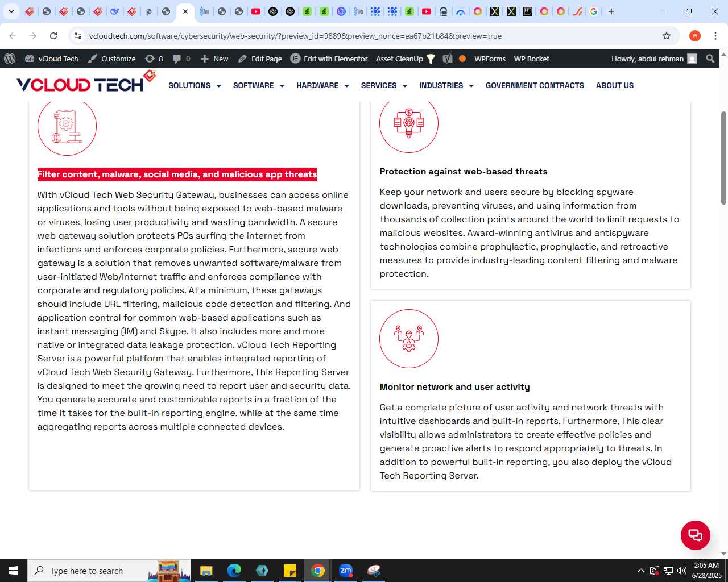View site information icon in address bar
This screenshot has height=582, width=728.
[x=78, y=36]
